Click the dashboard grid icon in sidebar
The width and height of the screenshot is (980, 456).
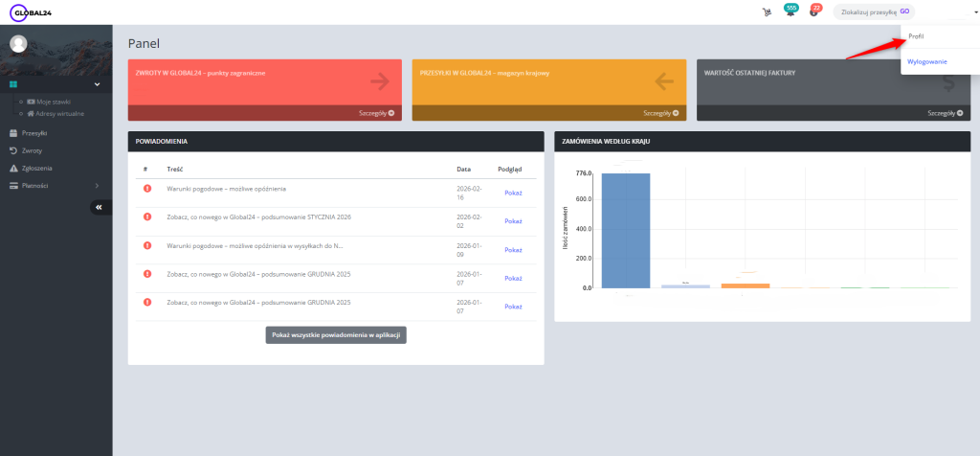tap(13, 84)
